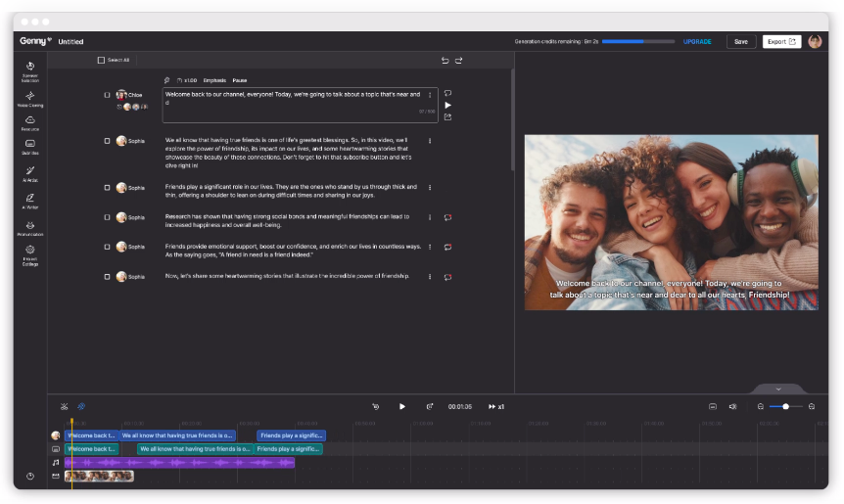Check the box next to Chloe's block

click(108, 95)
